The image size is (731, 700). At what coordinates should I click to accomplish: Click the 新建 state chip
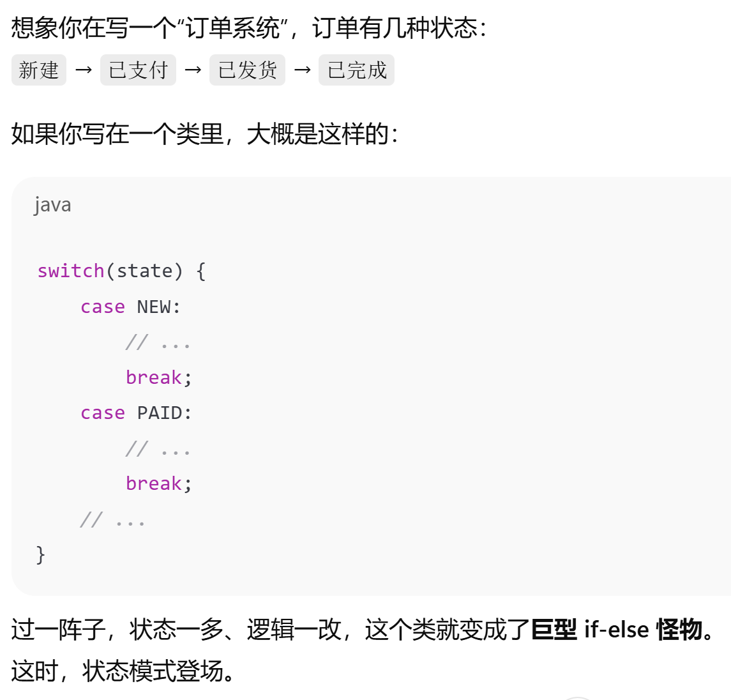[x=39, y=70]
